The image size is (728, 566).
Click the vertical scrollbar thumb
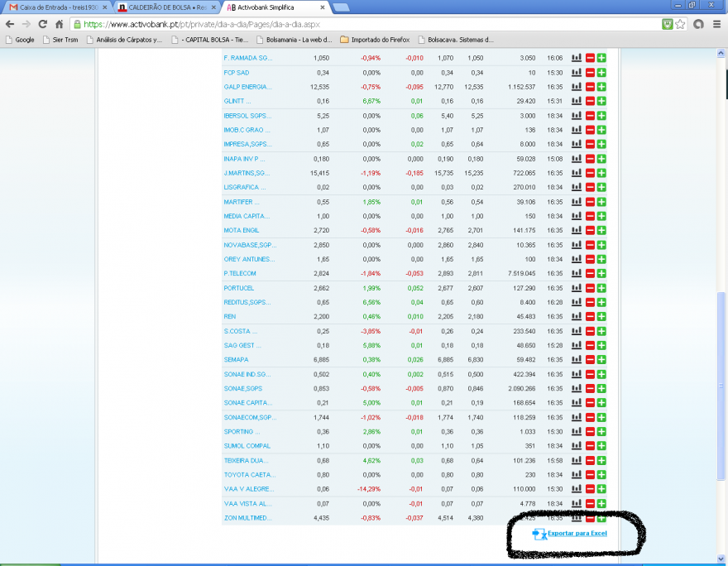point(721,386)
